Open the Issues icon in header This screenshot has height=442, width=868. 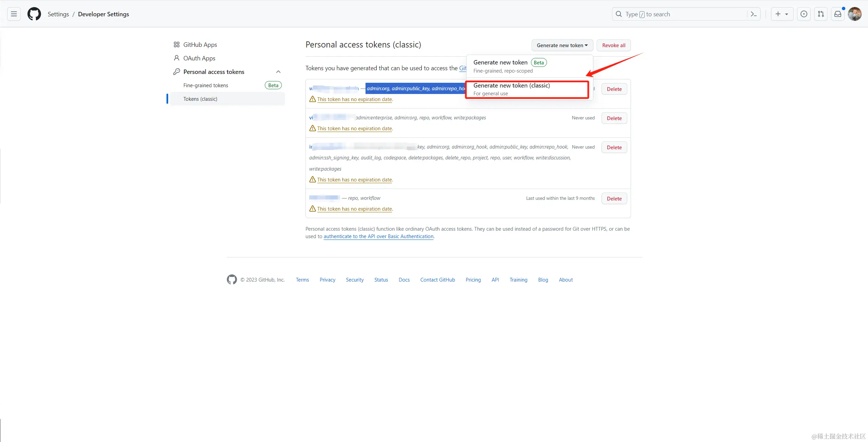pos(804,14)
